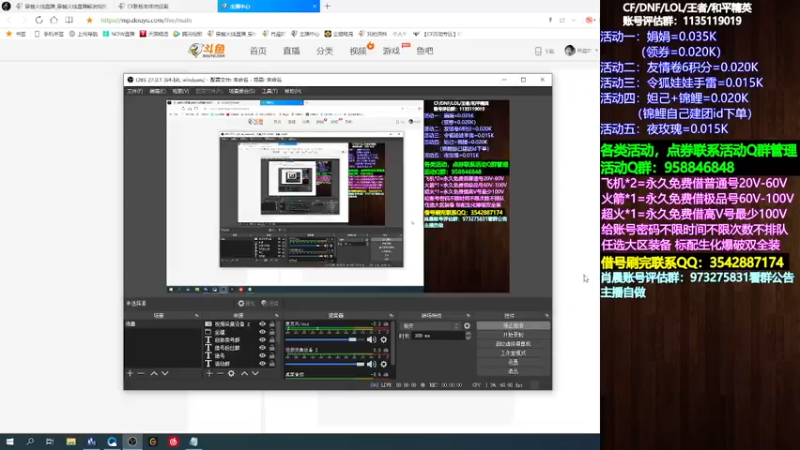This screenshot has width=800, height=450.
Task: Click the bookmark star icon beside the address bar
Action: click(x=89, y=20)
